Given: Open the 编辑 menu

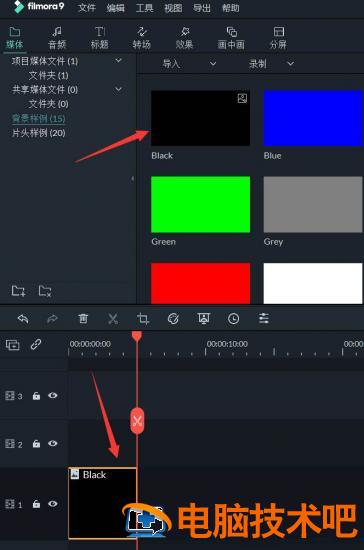Looking at the screenshot, I should click(x=115, y=8).
